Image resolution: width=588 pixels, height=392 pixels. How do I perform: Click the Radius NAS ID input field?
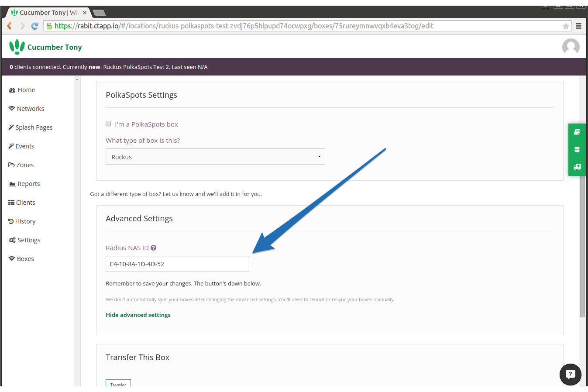177,264
